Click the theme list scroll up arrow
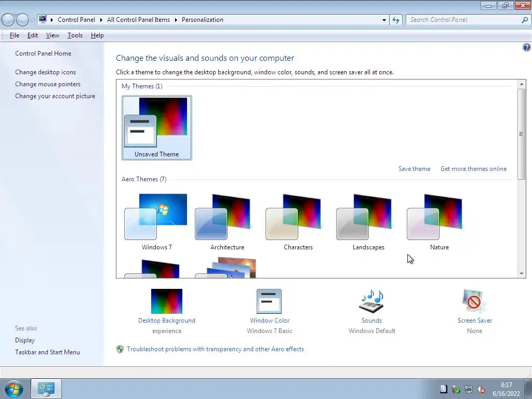This screenshot has height=399, width=532. tap(522, 84)
